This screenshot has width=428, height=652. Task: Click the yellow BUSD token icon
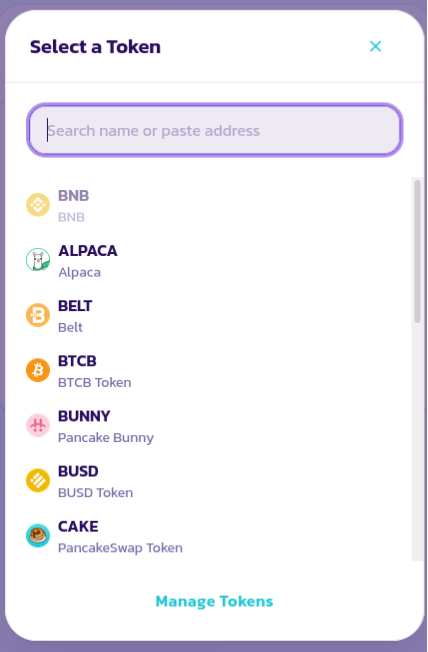coord(38,480)
